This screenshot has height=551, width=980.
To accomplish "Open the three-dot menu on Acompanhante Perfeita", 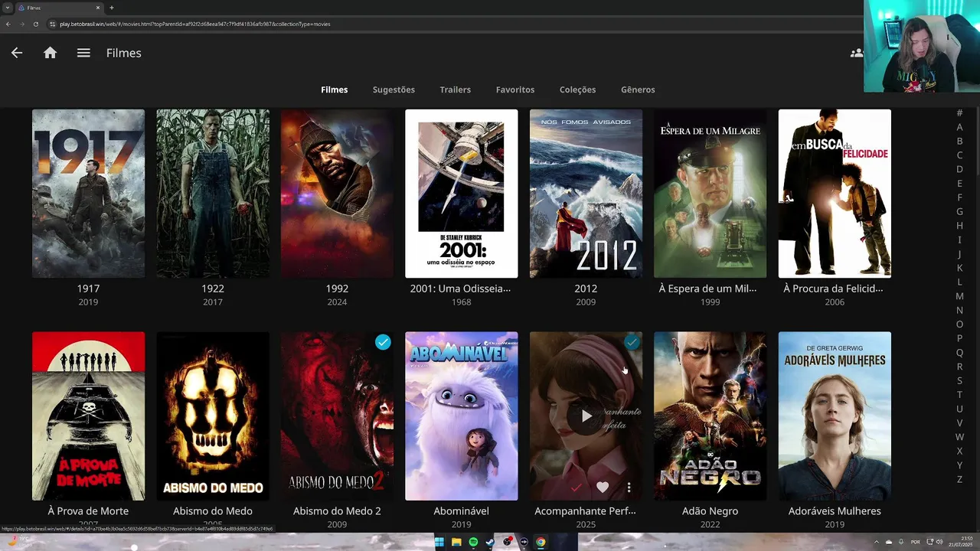I will pyautogui.click(x=629, y=487).
